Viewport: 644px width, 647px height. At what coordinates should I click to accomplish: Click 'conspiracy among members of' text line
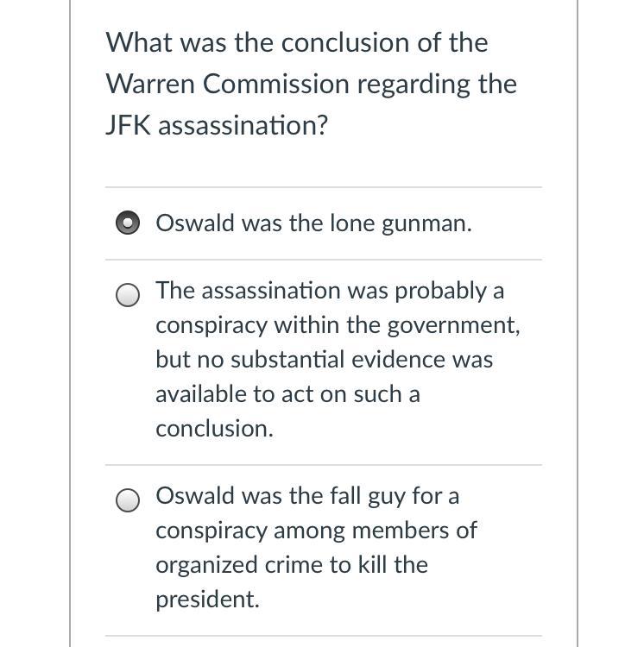point(316,531)
